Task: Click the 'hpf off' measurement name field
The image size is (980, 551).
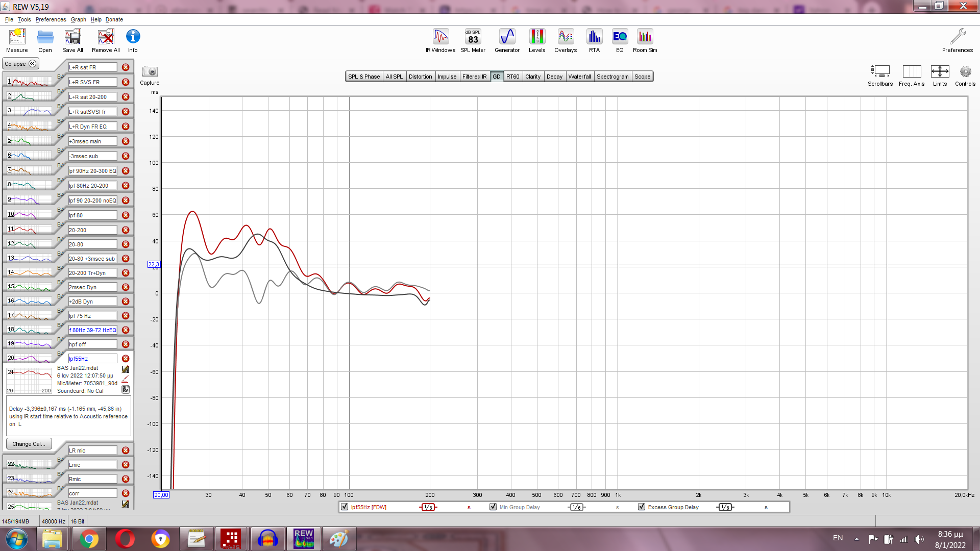Action: pos(92,344)
